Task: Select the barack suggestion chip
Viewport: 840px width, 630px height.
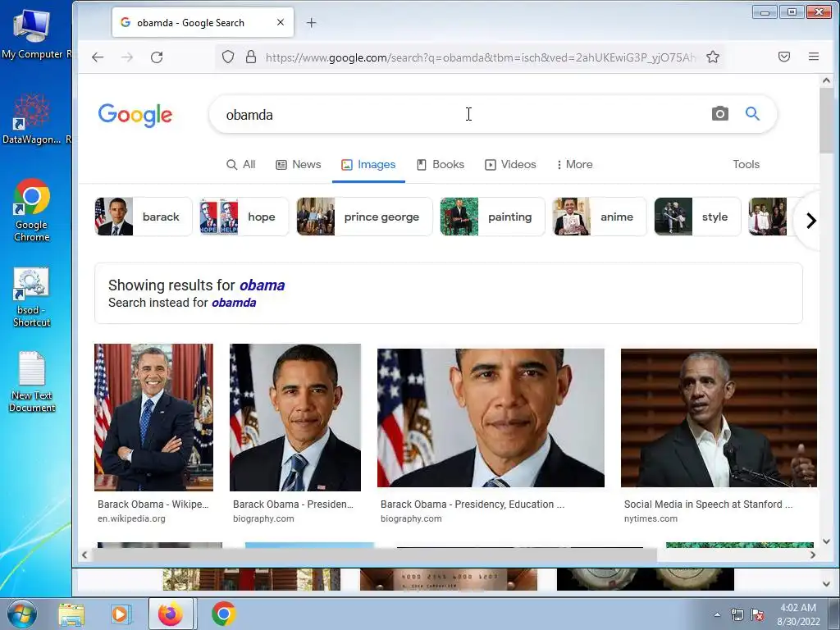Action: tap(143, 217)
